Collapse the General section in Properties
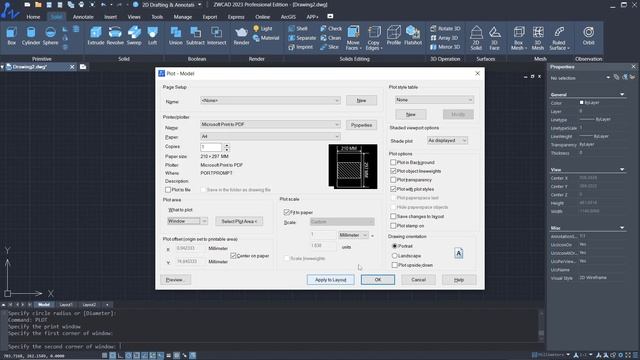The height and width of the screenshot is (360, 640). [622, 95]
